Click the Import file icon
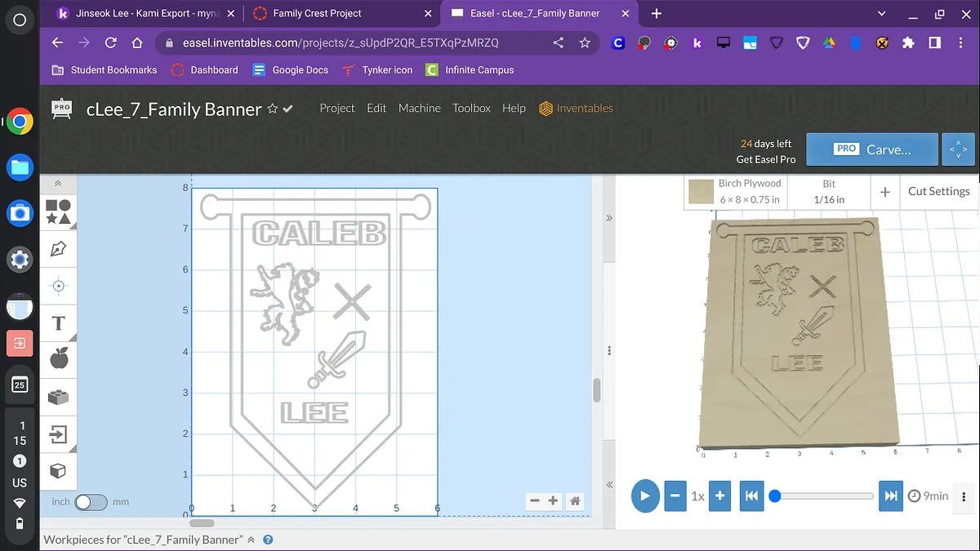 [58, 434]
